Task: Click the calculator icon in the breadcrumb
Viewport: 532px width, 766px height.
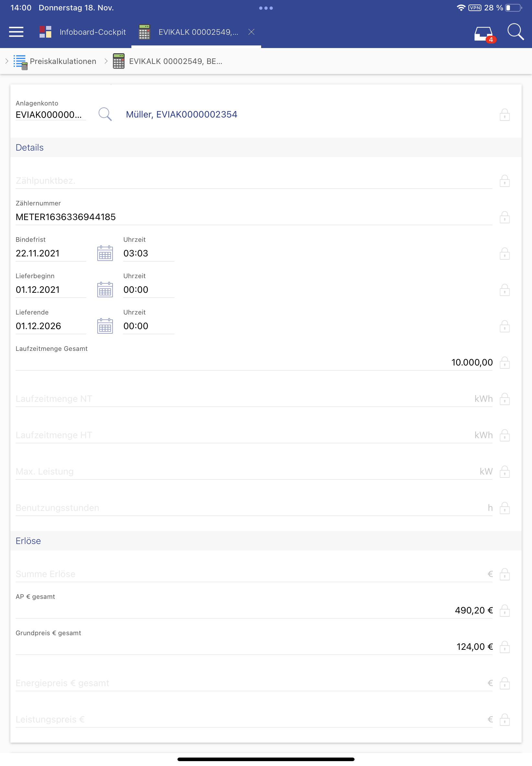Action: [119, 61]
